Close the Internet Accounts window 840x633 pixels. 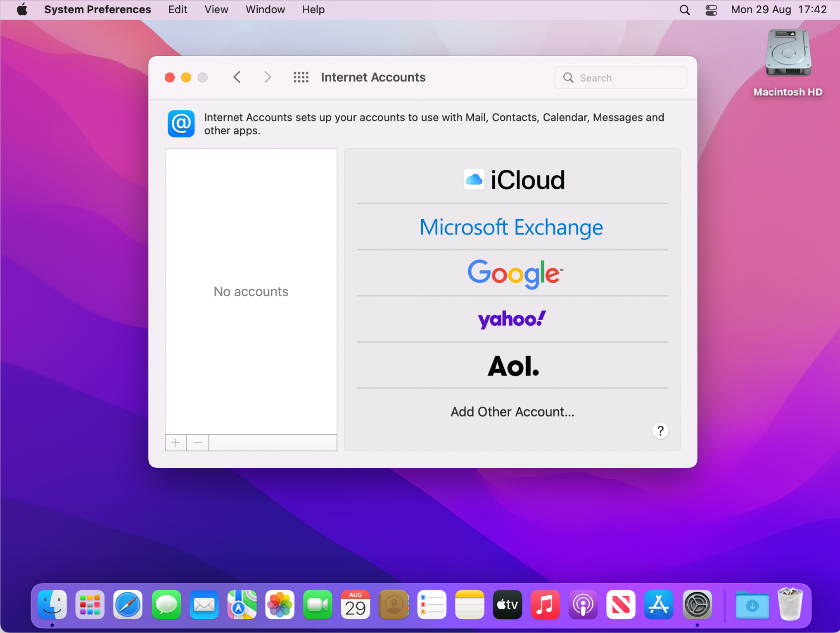tap(170, 77)
